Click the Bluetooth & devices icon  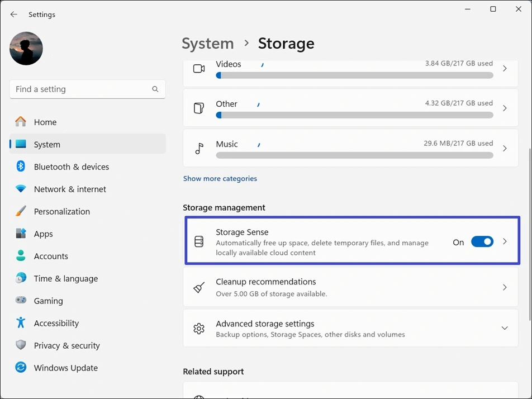pyautogui.click(x=21, y=167)
